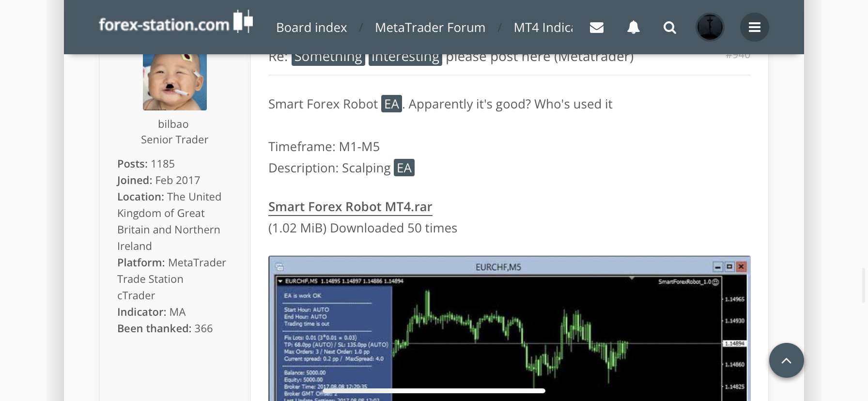Screen dimensions: 868x401
Task: Click the scroll-to-top arrow button
Action: (787, 360)
